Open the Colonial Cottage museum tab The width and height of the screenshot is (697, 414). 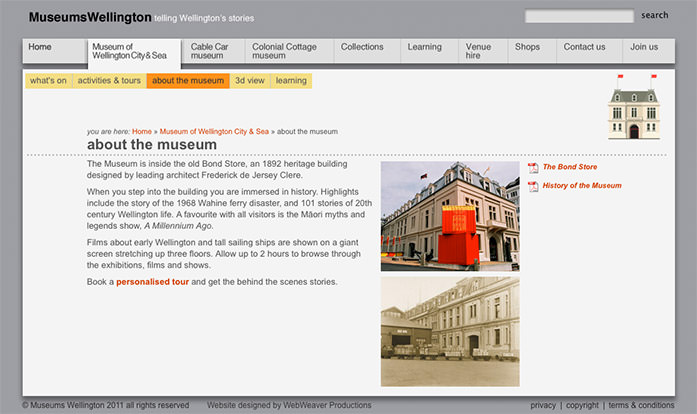pyautogui.click(x=289, y=51)
